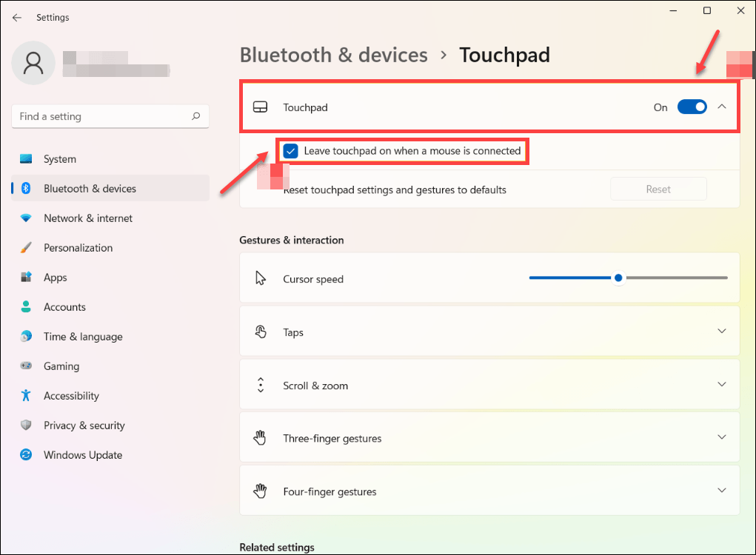Open the Accounts settings category
This screenshot has height=555, width=756.
[x=64, y=307]
